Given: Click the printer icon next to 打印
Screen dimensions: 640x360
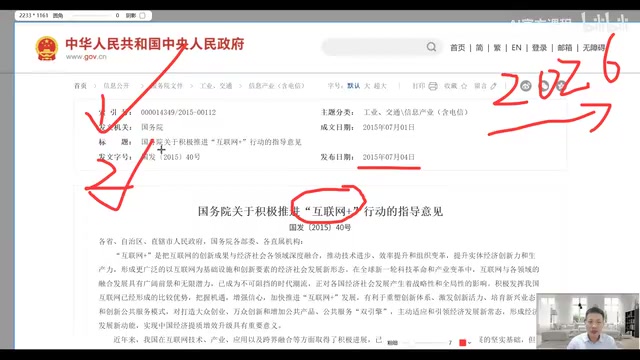Looking at the screenshot, I should 433,86.
